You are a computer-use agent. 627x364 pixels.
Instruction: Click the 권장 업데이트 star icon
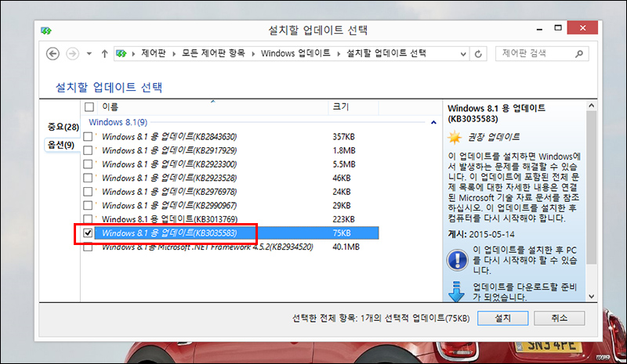click(x=455, y=138)
